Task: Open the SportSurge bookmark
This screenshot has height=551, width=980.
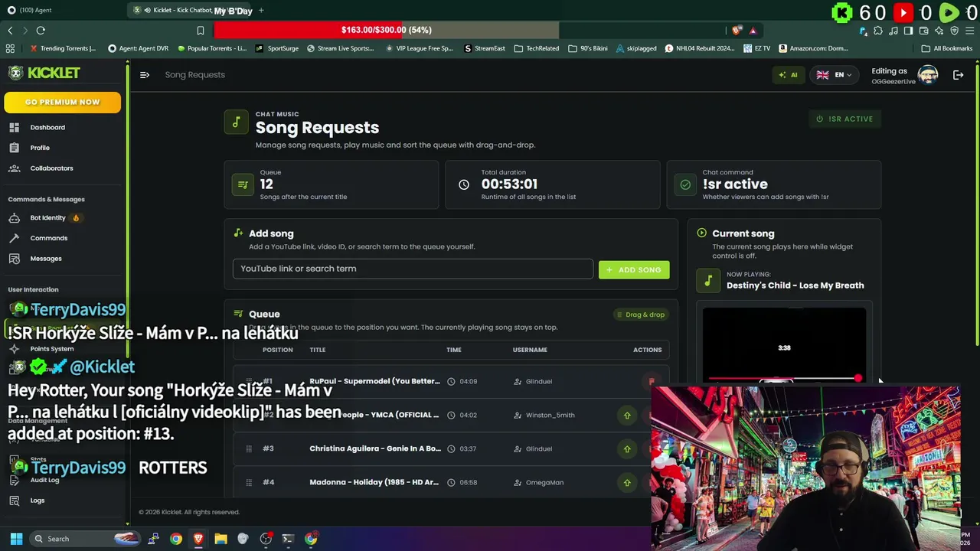Action: tap(277, 48)
